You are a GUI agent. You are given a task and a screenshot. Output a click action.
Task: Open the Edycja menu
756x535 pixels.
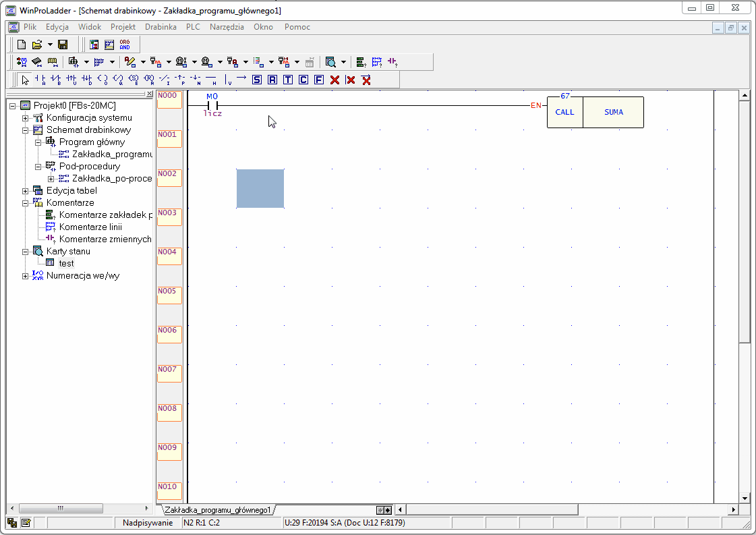[57, 27]
